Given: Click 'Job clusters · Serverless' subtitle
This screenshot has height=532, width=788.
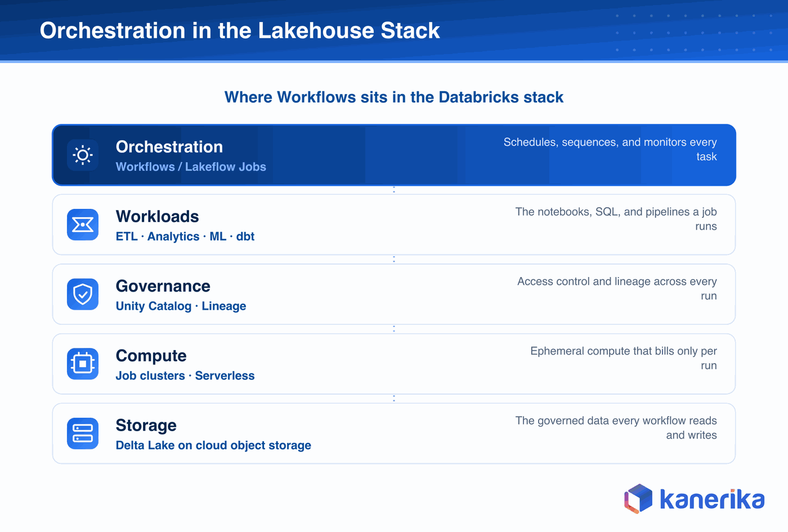Looking at the screenshot, I should 185,375.
